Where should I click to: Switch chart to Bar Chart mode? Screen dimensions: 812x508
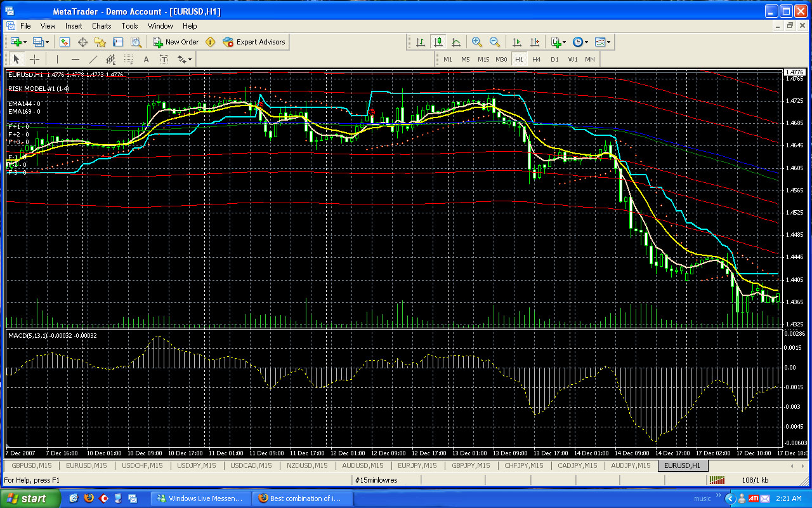tap(421, 42)
